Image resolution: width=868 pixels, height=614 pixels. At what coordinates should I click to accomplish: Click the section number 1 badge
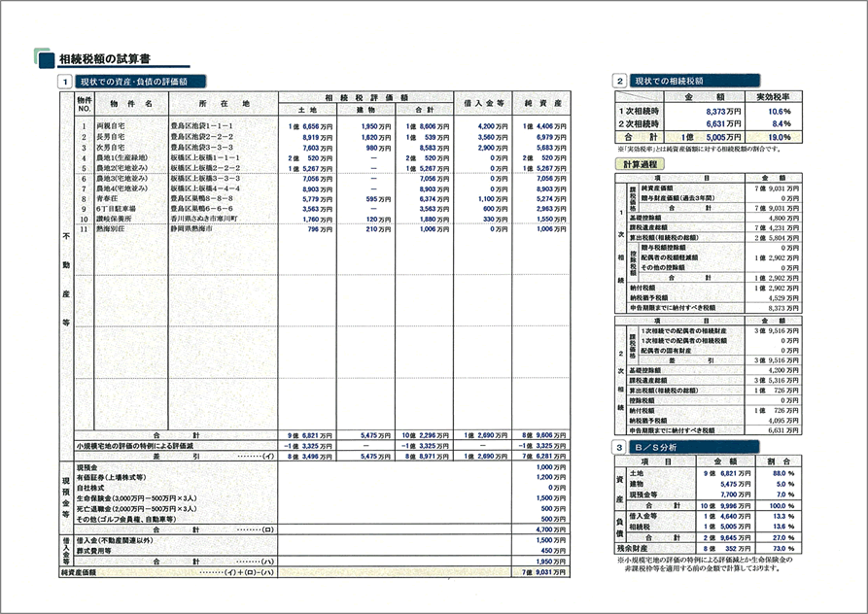pyautogui.click(x=65, y=82)
